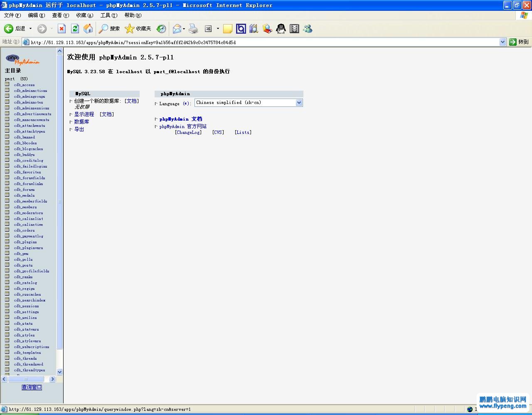The image size is (532, 415).
Task: Click the 主目录 home heading in sidebar
Action: click(13, 71)
